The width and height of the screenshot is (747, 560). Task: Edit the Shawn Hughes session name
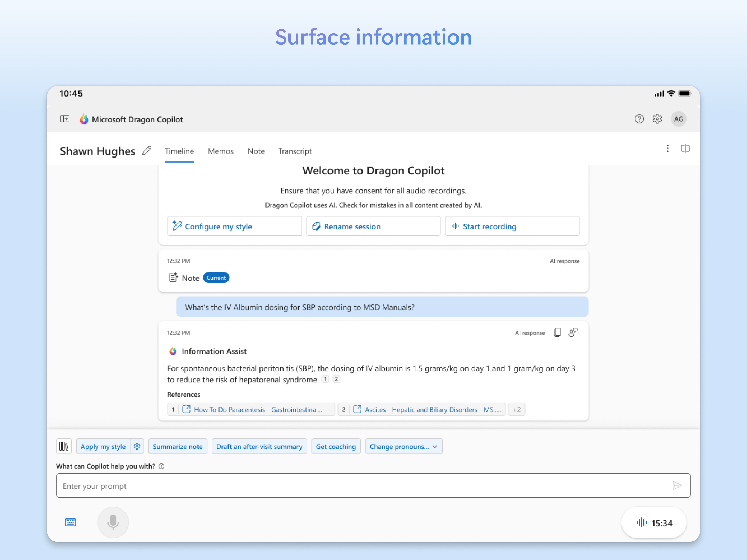[x=147, y=151]
